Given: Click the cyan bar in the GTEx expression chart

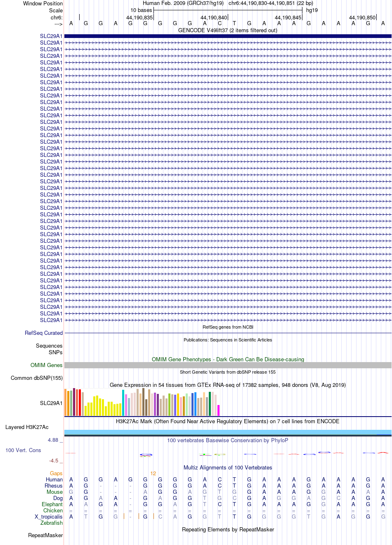Looking at the screenshot, I should point(123,403).
